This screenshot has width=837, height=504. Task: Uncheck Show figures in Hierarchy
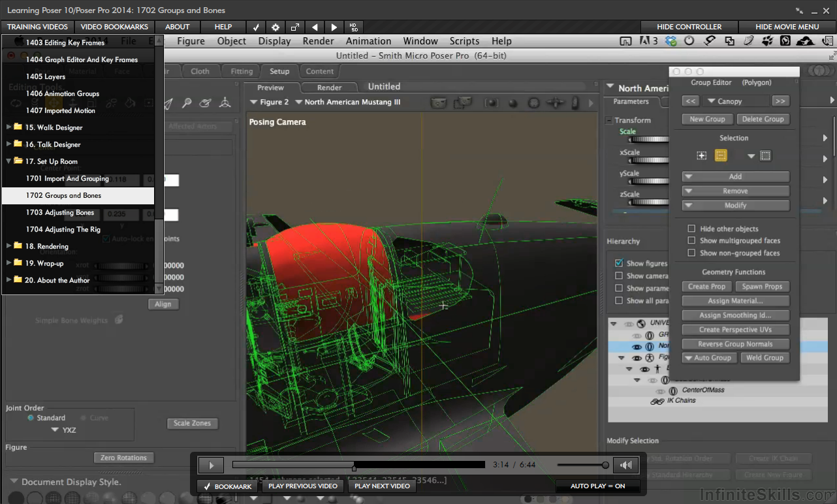(619, 263)
